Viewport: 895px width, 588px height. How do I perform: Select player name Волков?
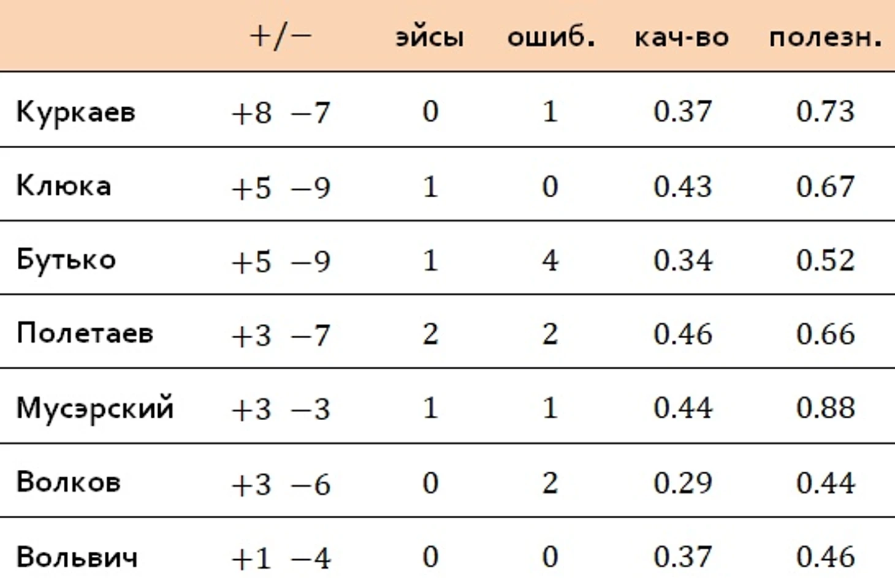68,483
